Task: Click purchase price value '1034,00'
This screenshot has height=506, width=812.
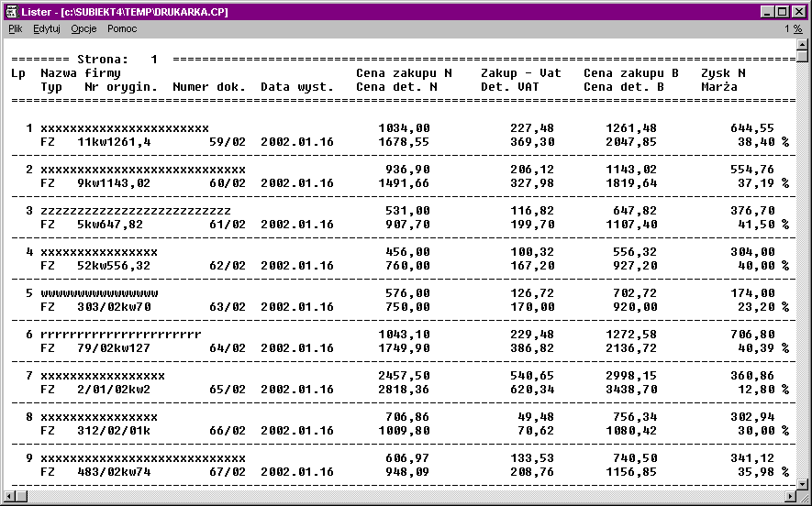Action: point(404,127)
